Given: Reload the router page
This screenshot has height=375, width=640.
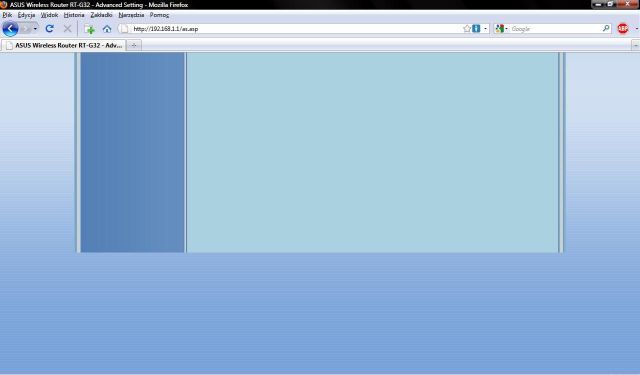Looking at the screenshot, I should pyautogui.click(x=50, y=29).
